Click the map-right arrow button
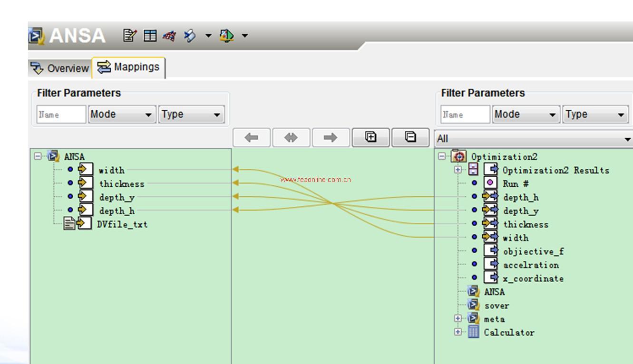The image size is (633, 364). (x=331, y=138)
